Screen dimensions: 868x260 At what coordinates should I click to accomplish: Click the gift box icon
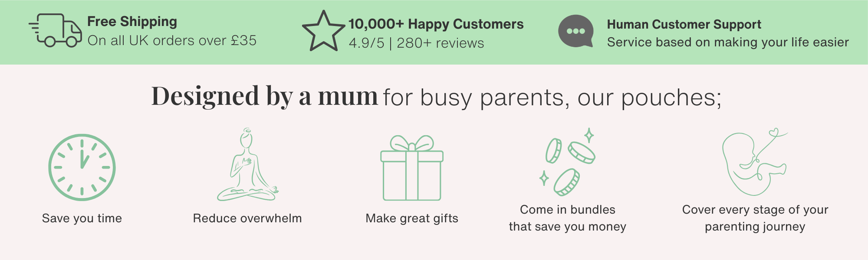[x=411, y=168]
